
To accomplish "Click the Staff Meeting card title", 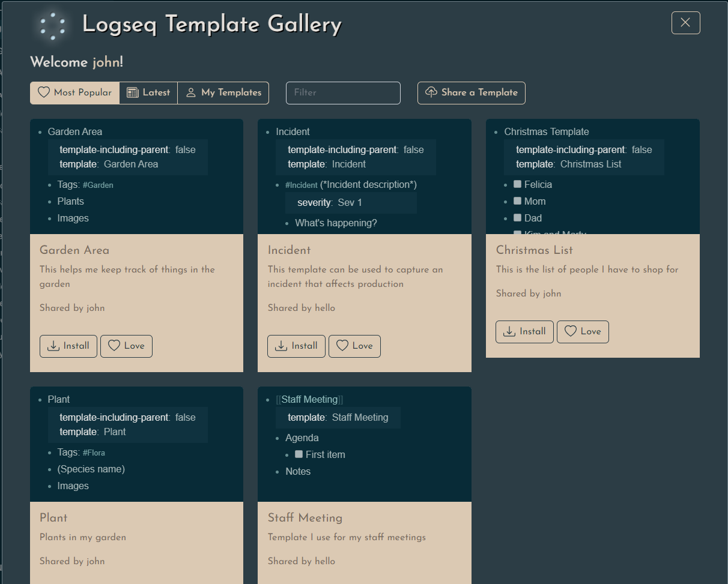I will tap(305, 518).
